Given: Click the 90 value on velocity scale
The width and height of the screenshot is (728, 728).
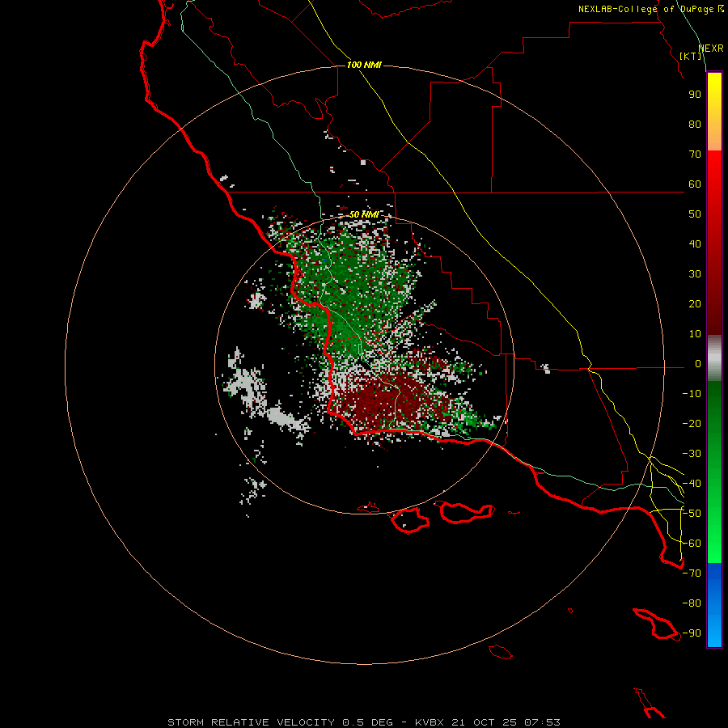Looking at the screenshot, I should pos(695,95).
